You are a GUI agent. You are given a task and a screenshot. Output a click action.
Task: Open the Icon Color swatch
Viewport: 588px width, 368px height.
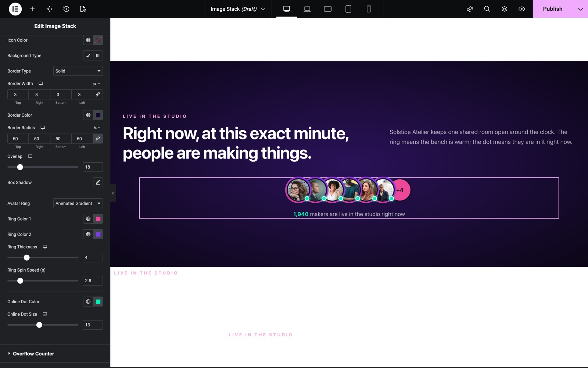(98, 40)
